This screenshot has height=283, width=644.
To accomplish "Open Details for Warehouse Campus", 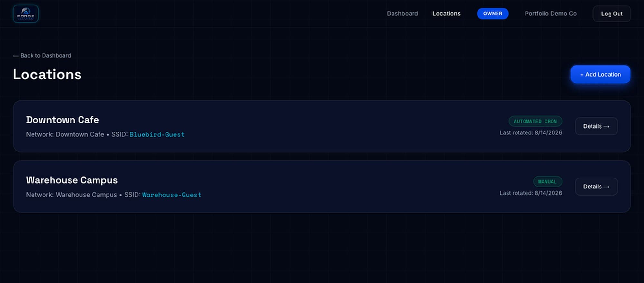I will [596, 187].
